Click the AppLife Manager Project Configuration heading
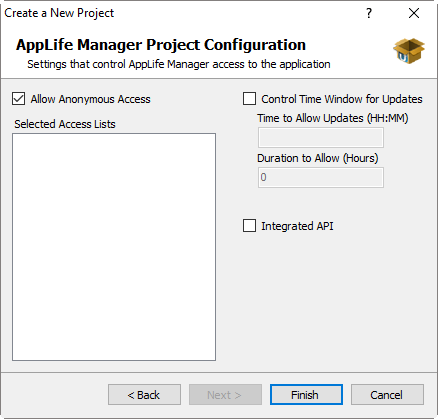Screen dimensions: 438x419 161,45
